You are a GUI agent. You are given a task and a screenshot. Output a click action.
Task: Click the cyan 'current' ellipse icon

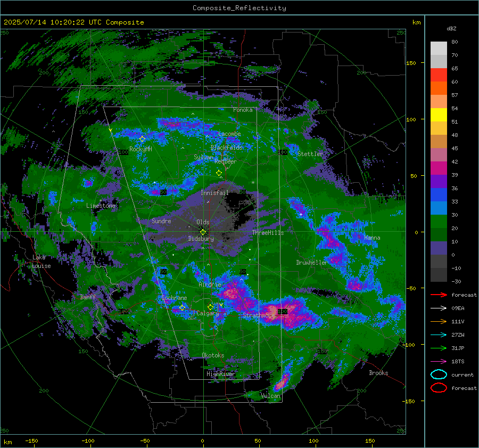point(439,374)
